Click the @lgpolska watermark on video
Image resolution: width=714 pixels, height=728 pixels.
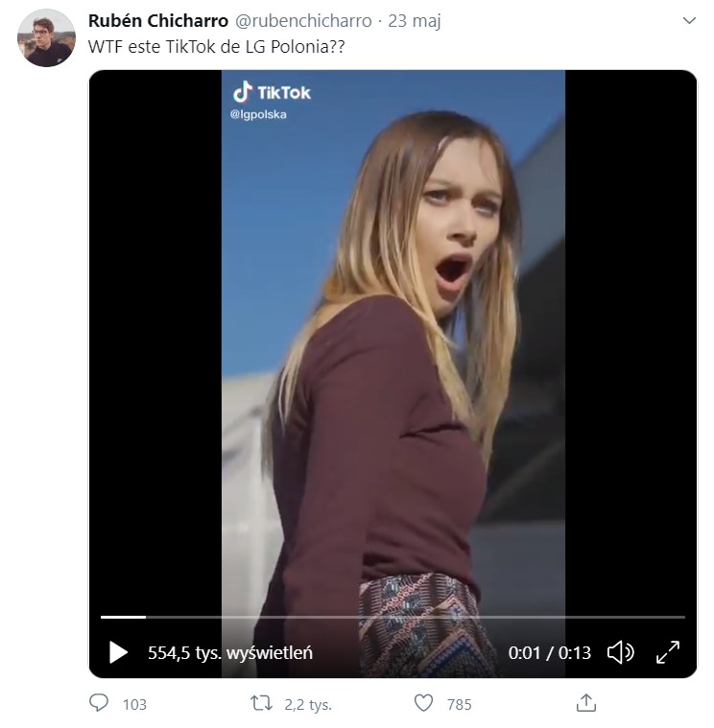pos(258,114)
